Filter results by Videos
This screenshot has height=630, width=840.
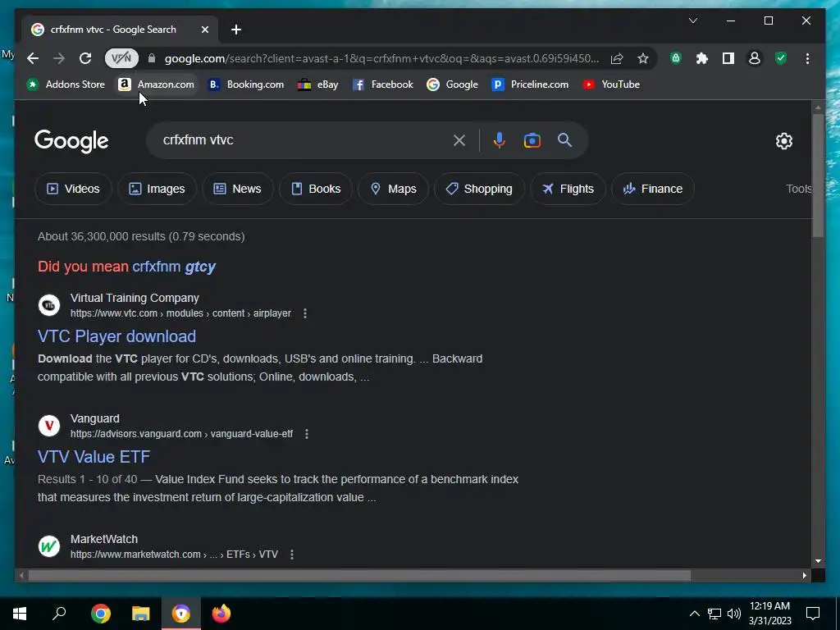click(x=73, y=189)
